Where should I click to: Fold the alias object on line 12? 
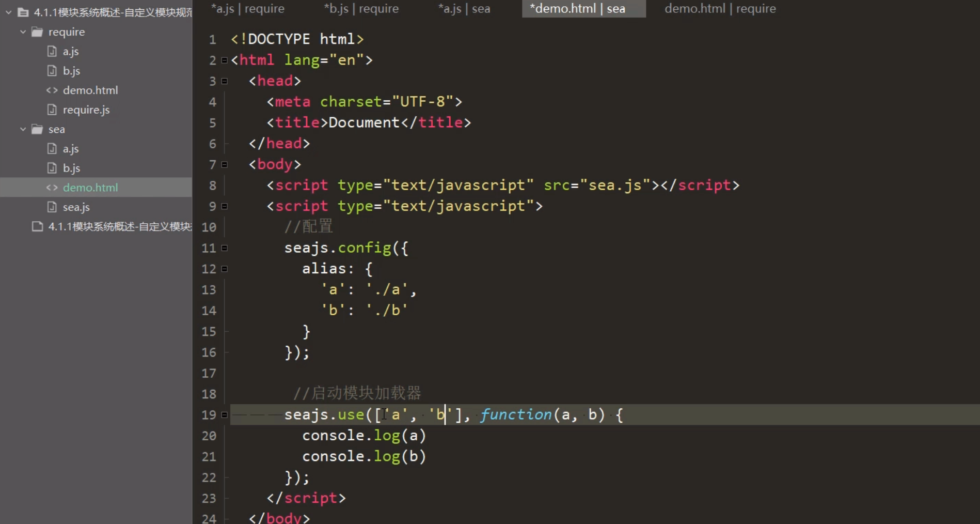point(224,269)
